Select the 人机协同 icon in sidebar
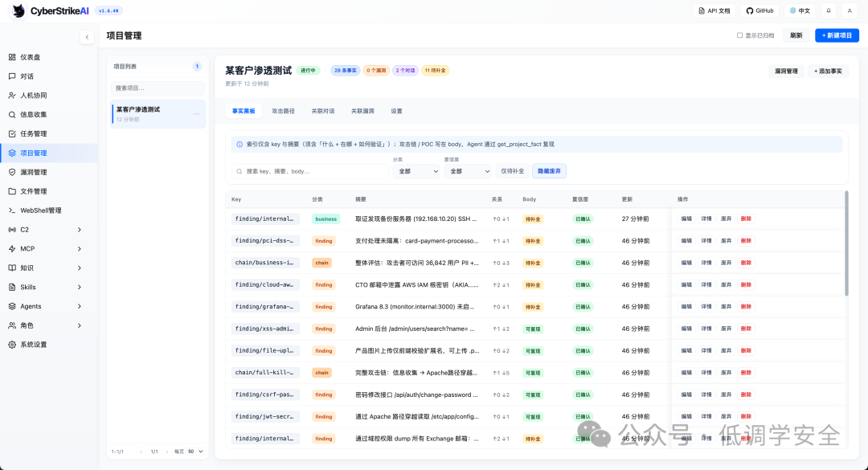 point(12,96)
